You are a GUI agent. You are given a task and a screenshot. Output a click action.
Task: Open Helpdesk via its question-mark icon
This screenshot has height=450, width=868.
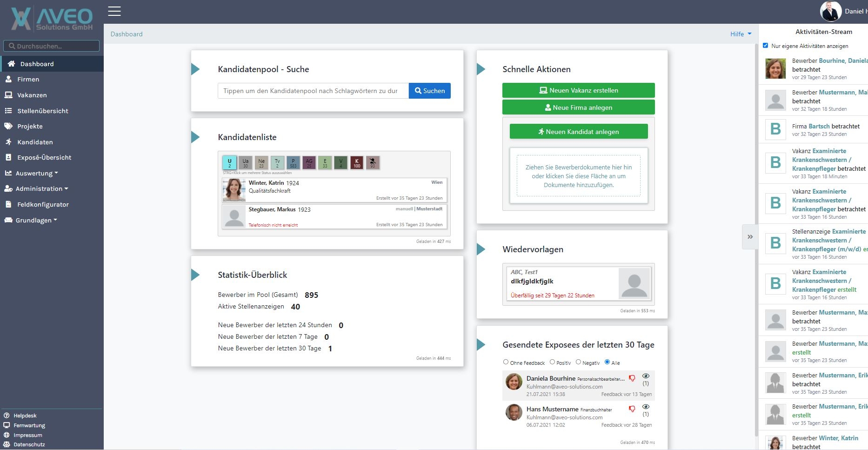point(7,416)
